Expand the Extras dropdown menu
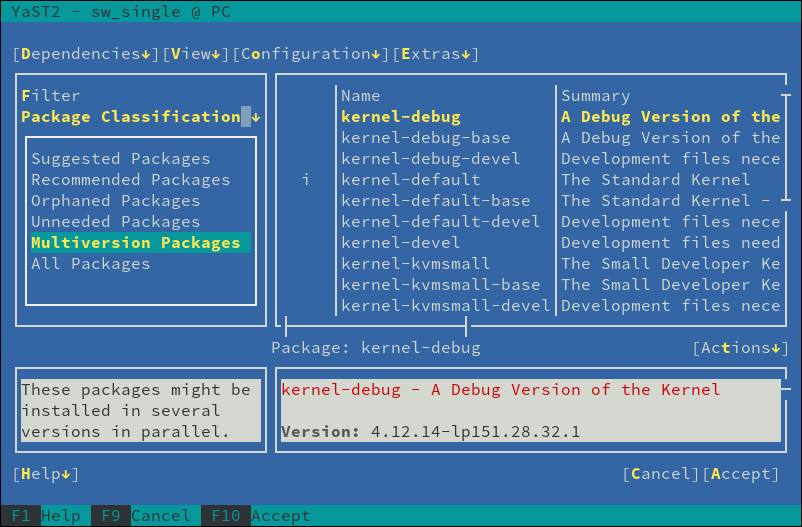This screenshot has width=802, height=527. coord(435,54)
